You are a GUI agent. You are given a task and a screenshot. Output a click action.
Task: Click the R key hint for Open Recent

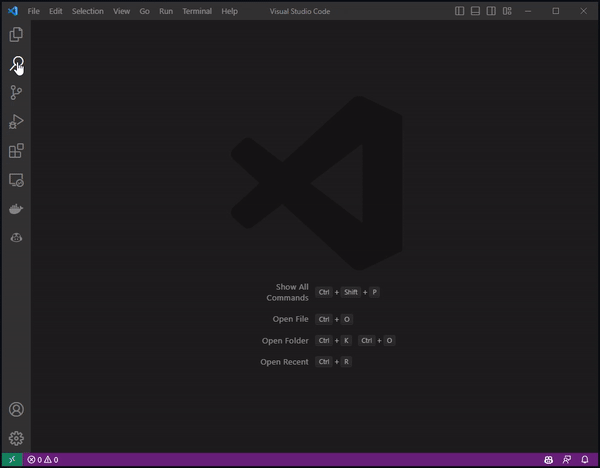coord(346,362)
